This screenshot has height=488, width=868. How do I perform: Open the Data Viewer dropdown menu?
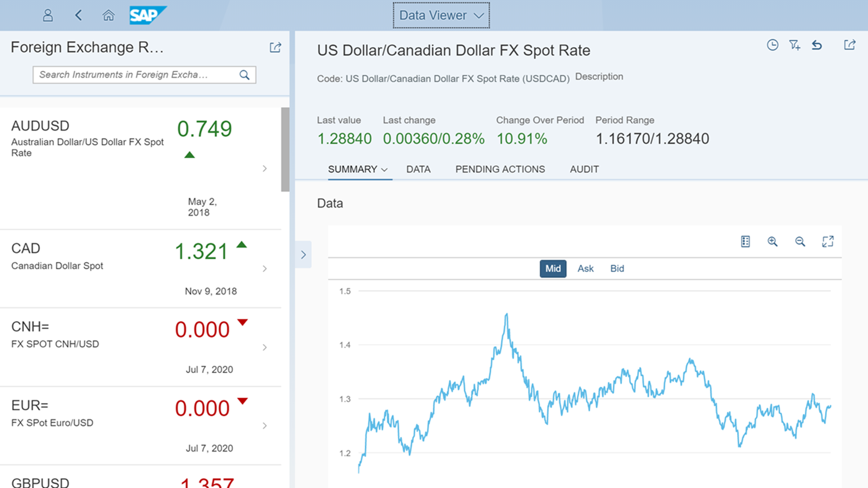441,15
